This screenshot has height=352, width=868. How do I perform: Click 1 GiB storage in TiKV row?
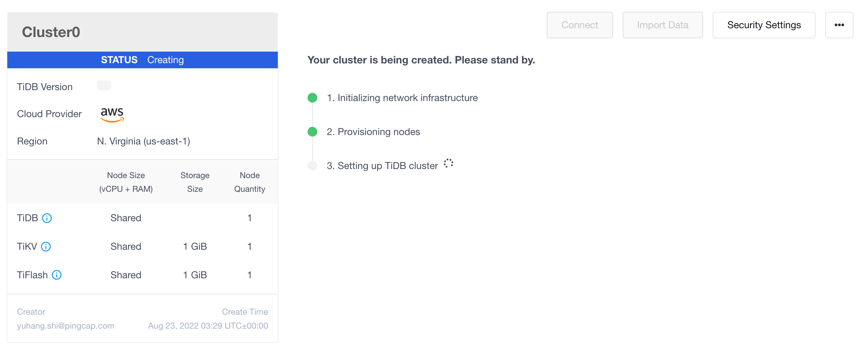click(x=195, y=247)
